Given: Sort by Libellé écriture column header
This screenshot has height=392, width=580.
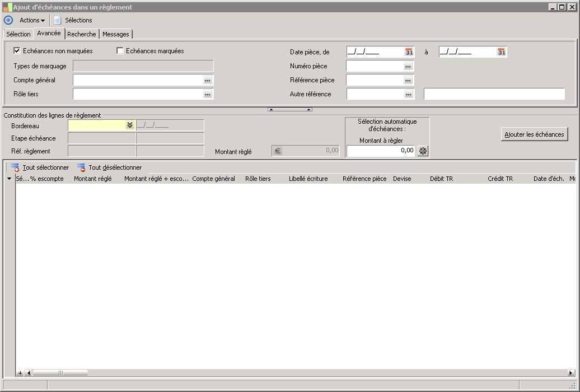Looking at the screenshot, I should tap(308, 179).
